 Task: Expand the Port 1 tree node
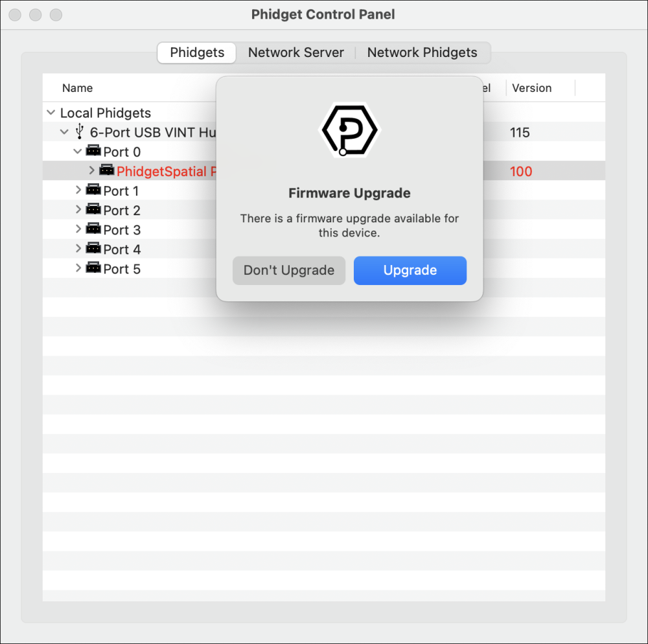pyautogui.click(x=78, y=190)
